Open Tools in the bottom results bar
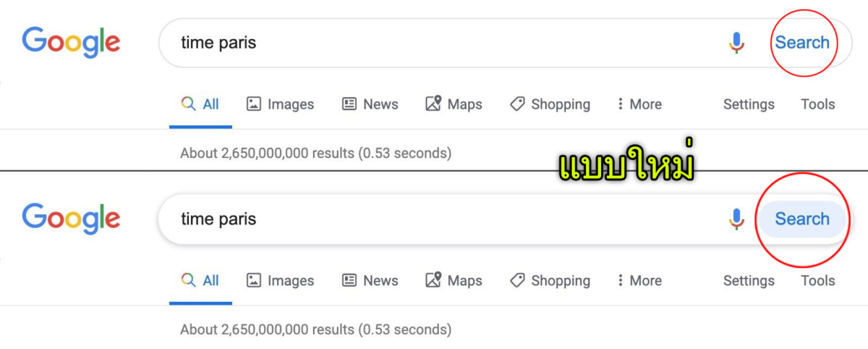The height and width of the screenshot is (349, 868). [x=817, y=281]
